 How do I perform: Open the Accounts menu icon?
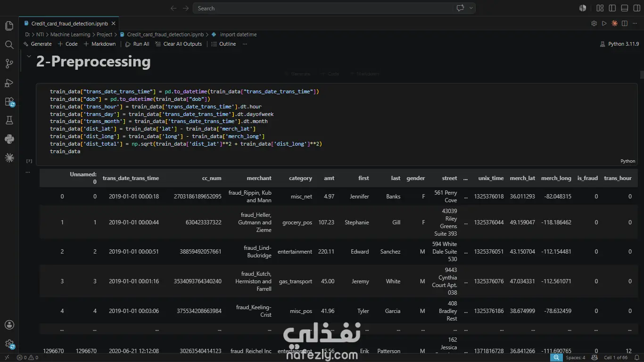(9, 325)
